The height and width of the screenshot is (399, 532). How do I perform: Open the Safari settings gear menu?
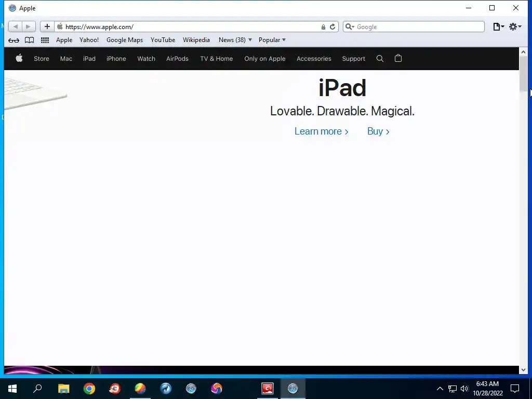pos(515,26)
